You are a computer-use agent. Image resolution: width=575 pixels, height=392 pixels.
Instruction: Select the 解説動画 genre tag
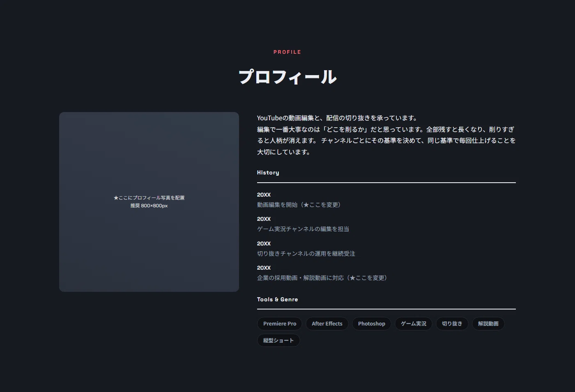488,324
